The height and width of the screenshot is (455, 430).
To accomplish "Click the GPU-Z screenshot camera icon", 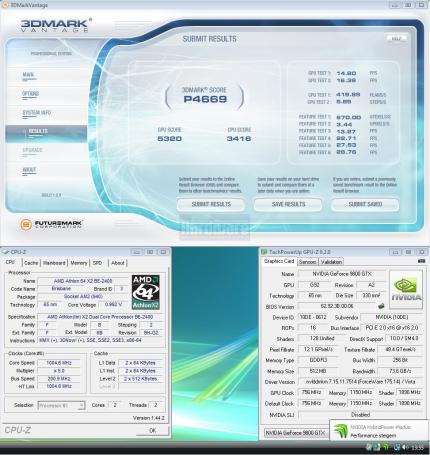I will [x=421, y=261].
